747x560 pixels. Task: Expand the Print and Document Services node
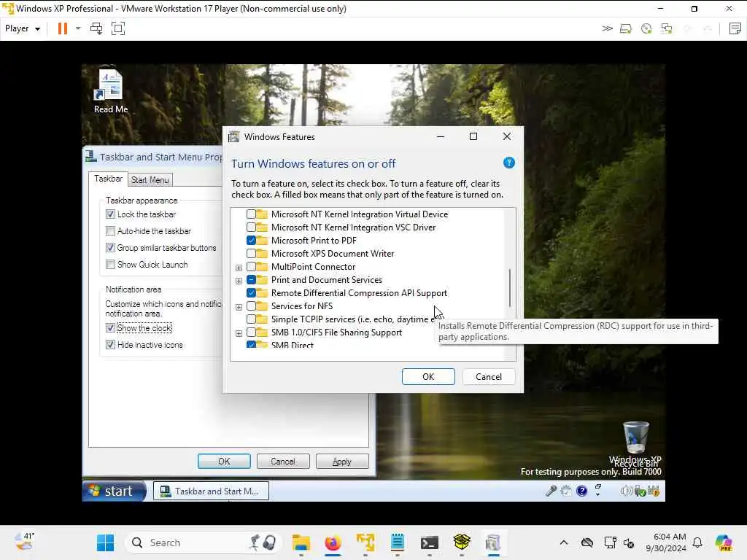click(x=239, y=281)
